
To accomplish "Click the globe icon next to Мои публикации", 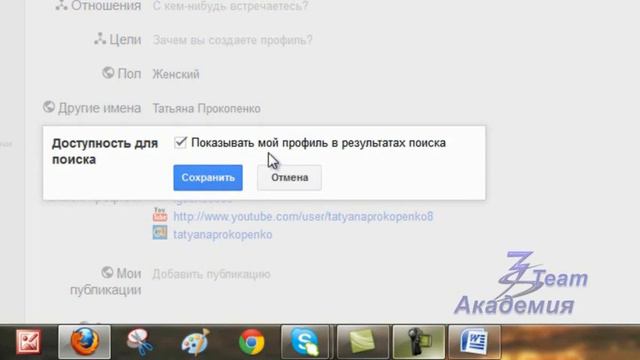I will point(107,272).
